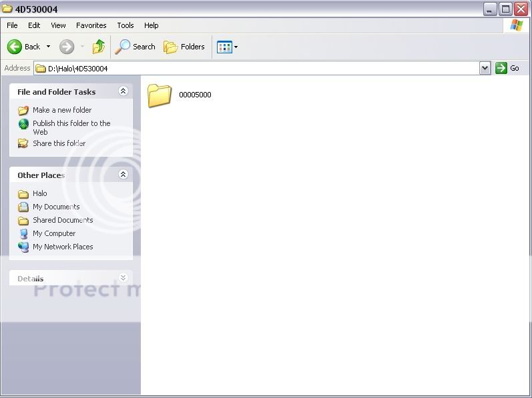The width and height of the screenshot is (532, 398).
Task: Select the 00005000 folder icon
Action: pyautogui.click(x=160, y=95)
